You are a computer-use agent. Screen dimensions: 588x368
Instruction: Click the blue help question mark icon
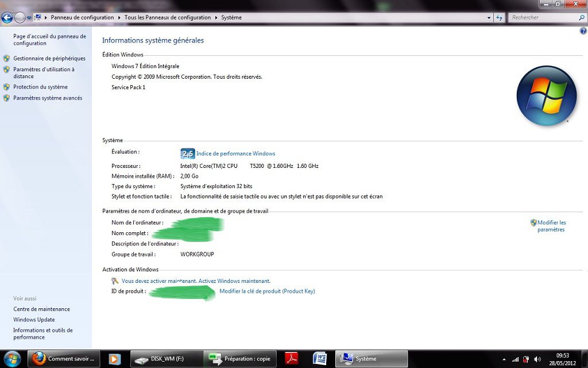coord(583,30)
